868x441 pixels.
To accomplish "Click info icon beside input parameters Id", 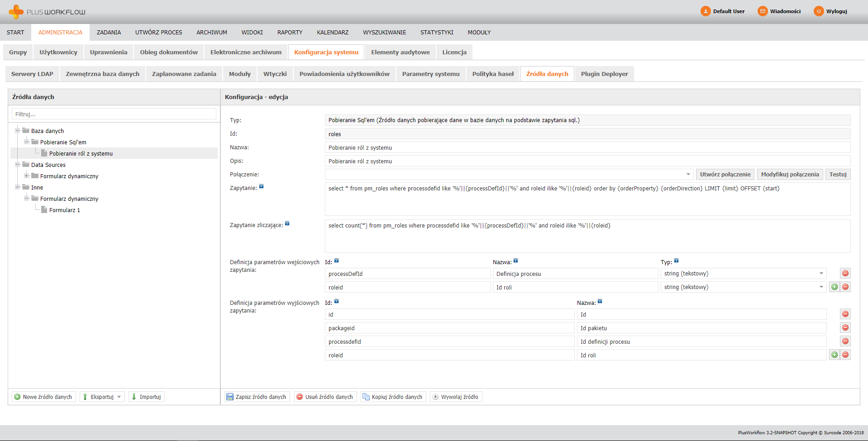I will pyautogui.click(x=336, y=261).
